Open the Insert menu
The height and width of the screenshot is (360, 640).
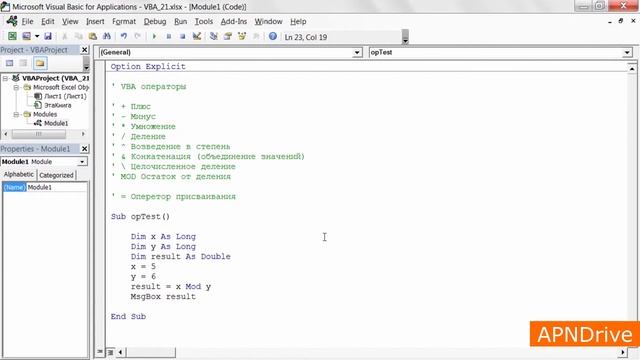click(x=95, y=22)
